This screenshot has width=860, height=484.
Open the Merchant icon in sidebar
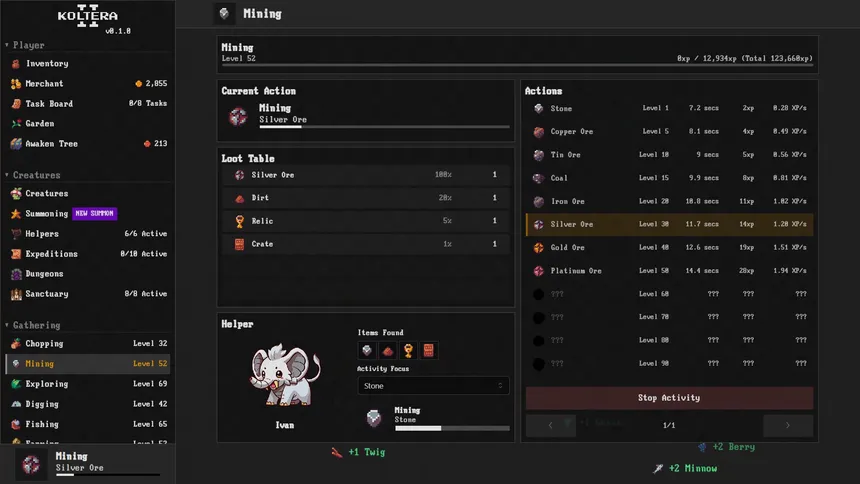(16, 83)
